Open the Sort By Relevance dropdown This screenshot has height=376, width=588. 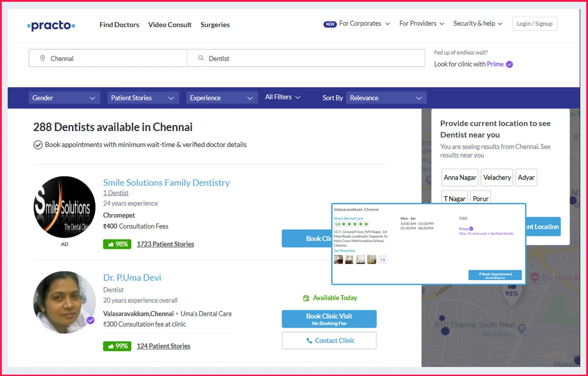click(x=386, y=98)
